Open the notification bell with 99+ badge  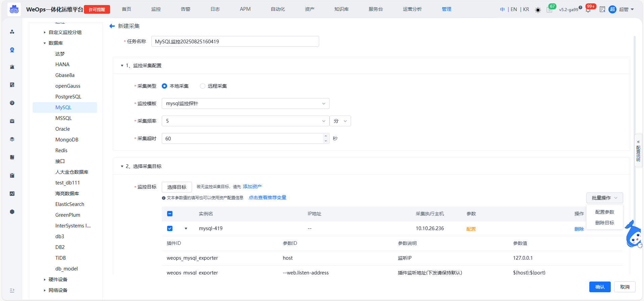[x=588, y=10]
